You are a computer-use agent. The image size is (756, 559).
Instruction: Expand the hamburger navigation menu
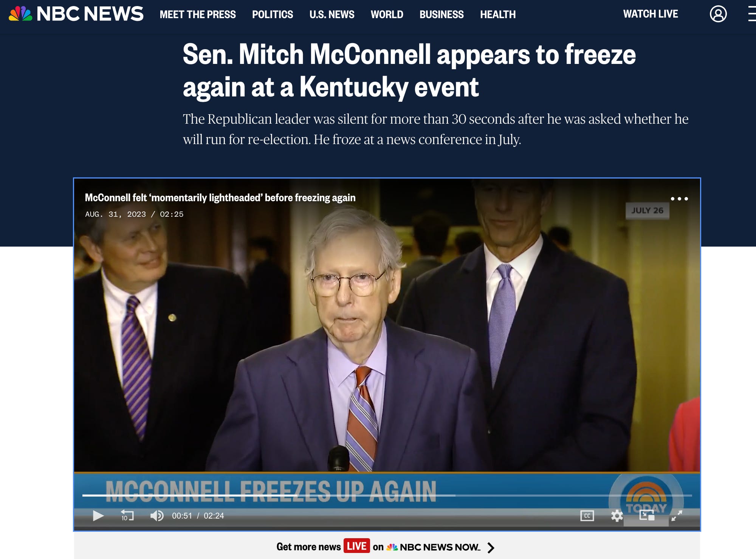click(x=752, y=14)
